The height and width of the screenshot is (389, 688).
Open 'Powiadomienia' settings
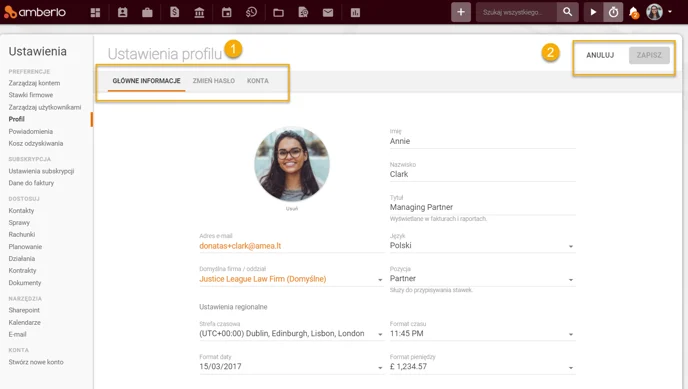[x=31, y=131]
